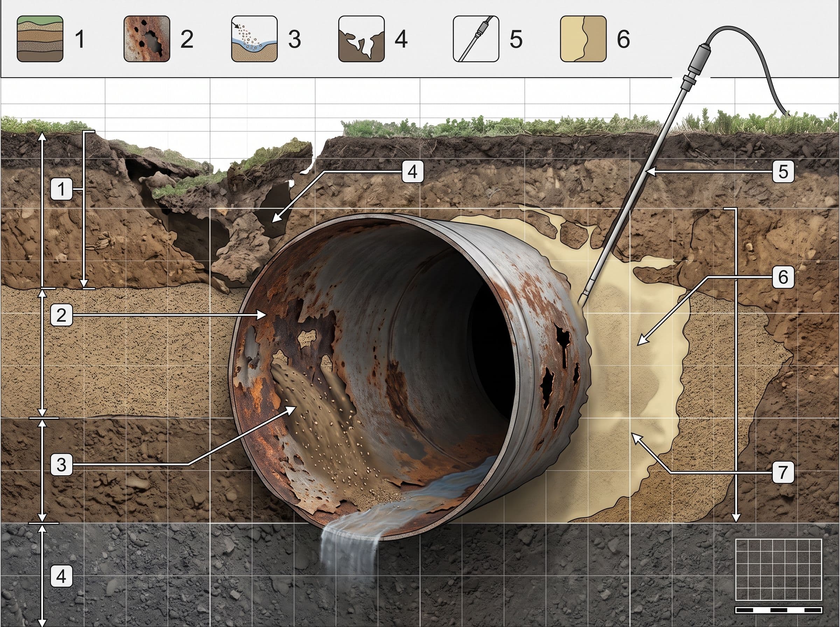The height and width of the screenshot is (627, 840).
Task: Click the two-tone grout boundary legend icon
Action: click(x=583, y=39)
